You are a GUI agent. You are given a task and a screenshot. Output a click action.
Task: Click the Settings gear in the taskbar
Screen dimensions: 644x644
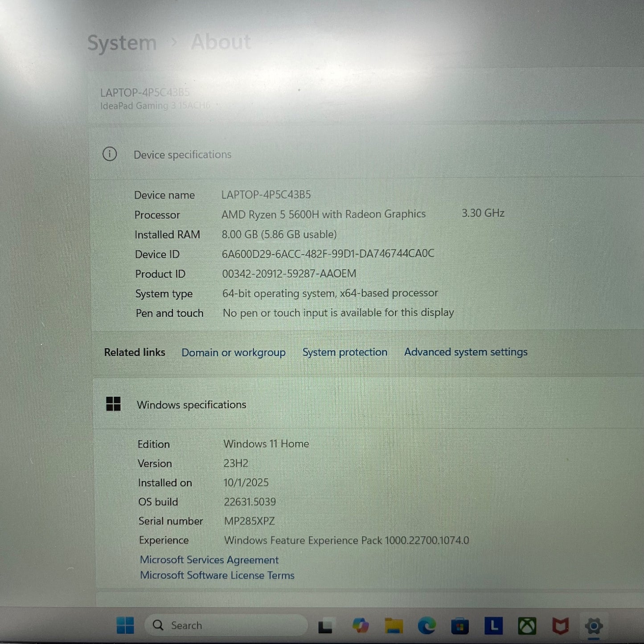594,626
